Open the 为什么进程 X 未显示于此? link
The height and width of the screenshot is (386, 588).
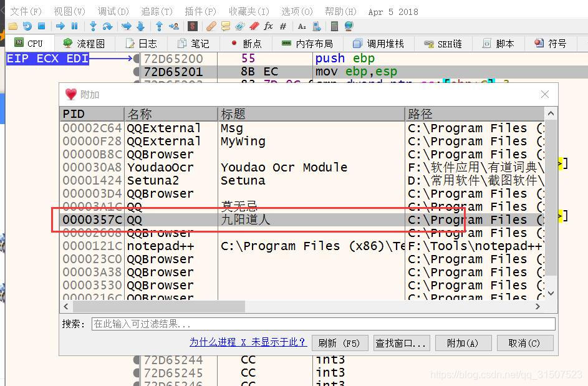tap(248, 342)
